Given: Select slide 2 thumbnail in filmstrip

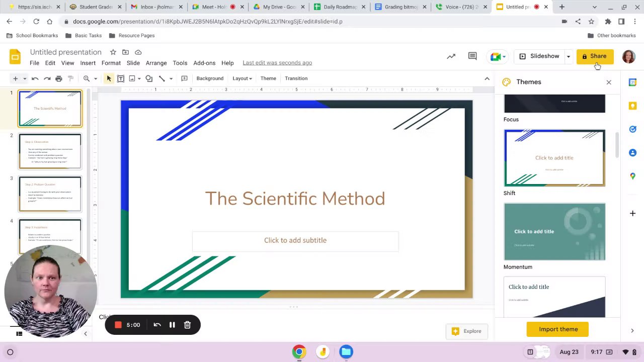Looking at the screenshot, I should (x=50, y=151).
